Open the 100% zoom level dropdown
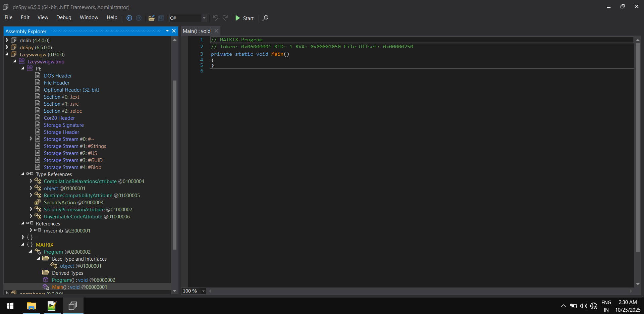The height and width of the screenshot is (314, 644). [x=203, y=291]
